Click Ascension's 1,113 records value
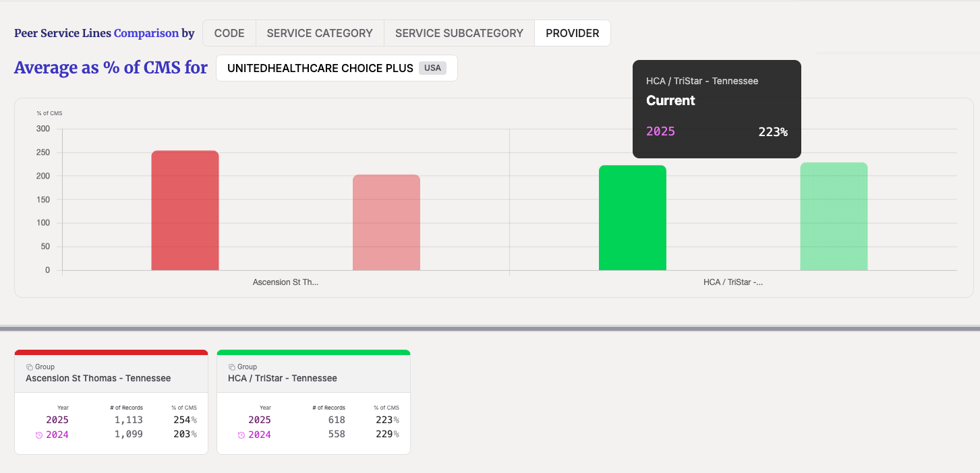 pos(128,420)
